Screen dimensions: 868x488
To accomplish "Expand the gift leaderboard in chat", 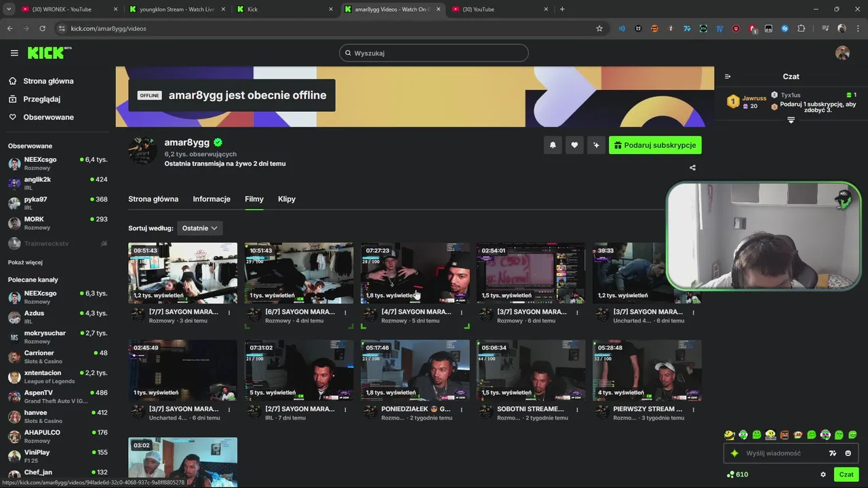I will [791, 120].
